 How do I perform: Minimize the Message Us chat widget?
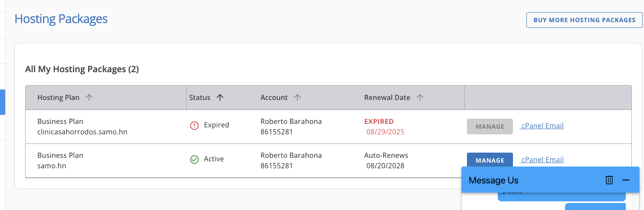626,180
